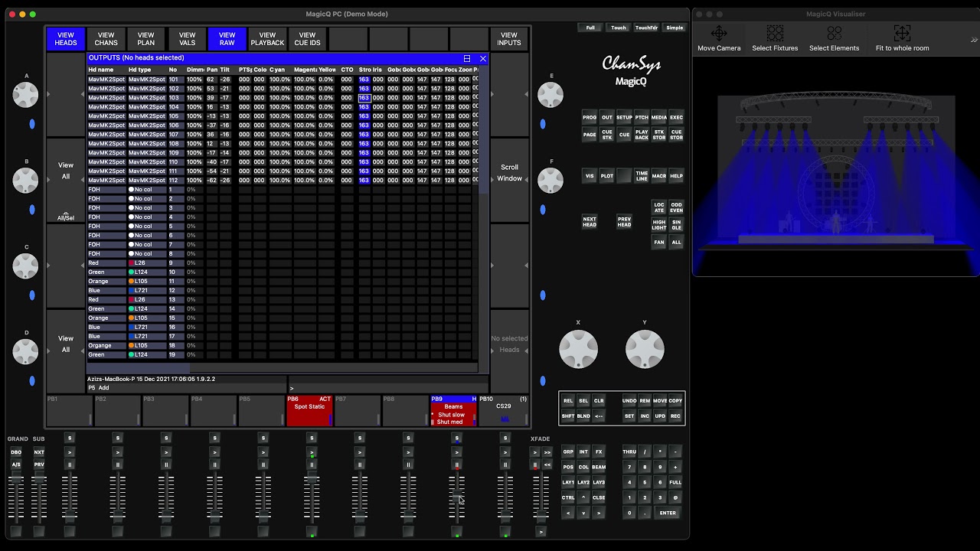Click encoder wheel D

pos(25,351)
